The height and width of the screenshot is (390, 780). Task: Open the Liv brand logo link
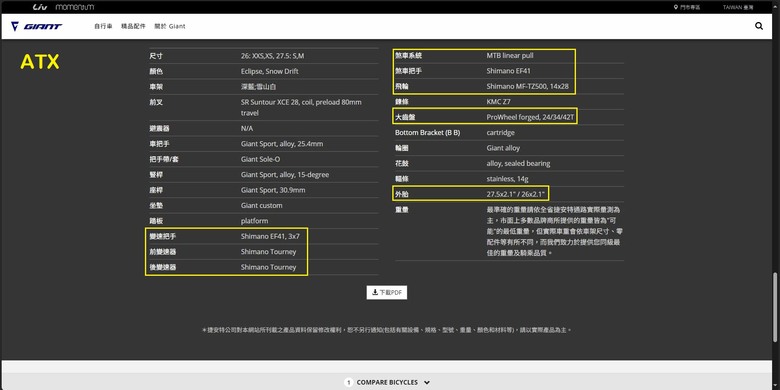(x=40, y=7)
